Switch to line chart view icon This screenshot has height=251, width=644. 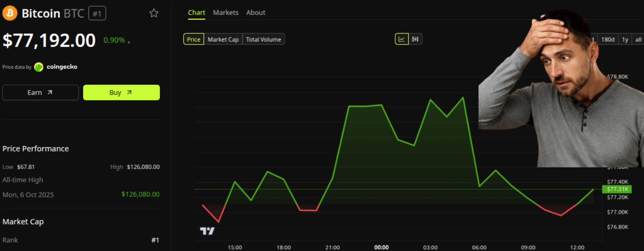tap(402, 39)
